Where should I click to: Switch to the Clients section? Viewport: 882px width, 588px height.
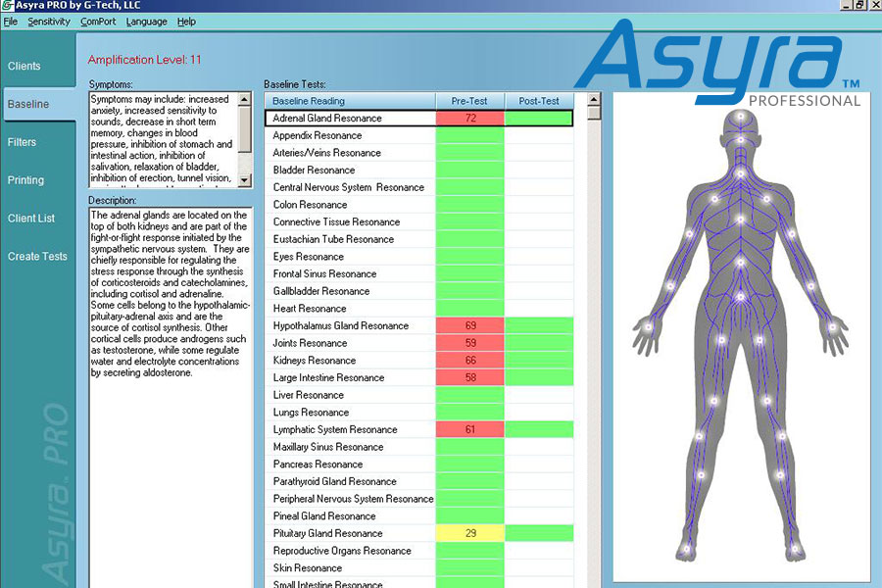click(x=24, y=66)
